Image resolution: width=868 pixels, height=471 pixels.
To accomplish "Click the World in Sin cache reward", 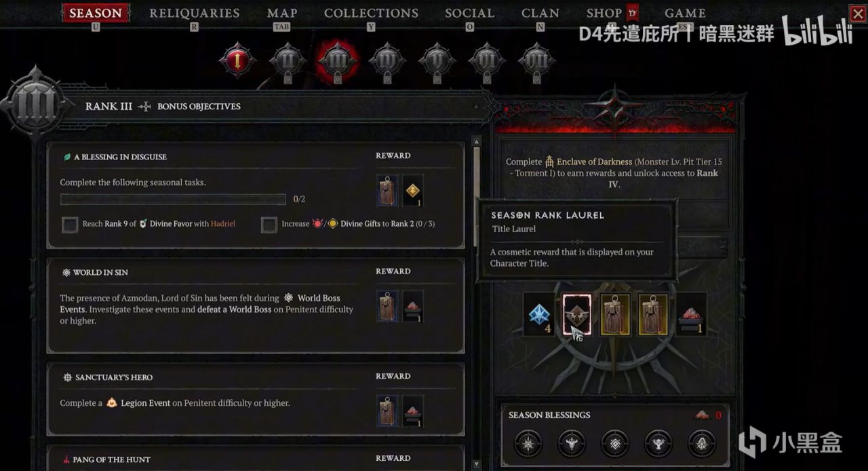I will coord(388,306).
